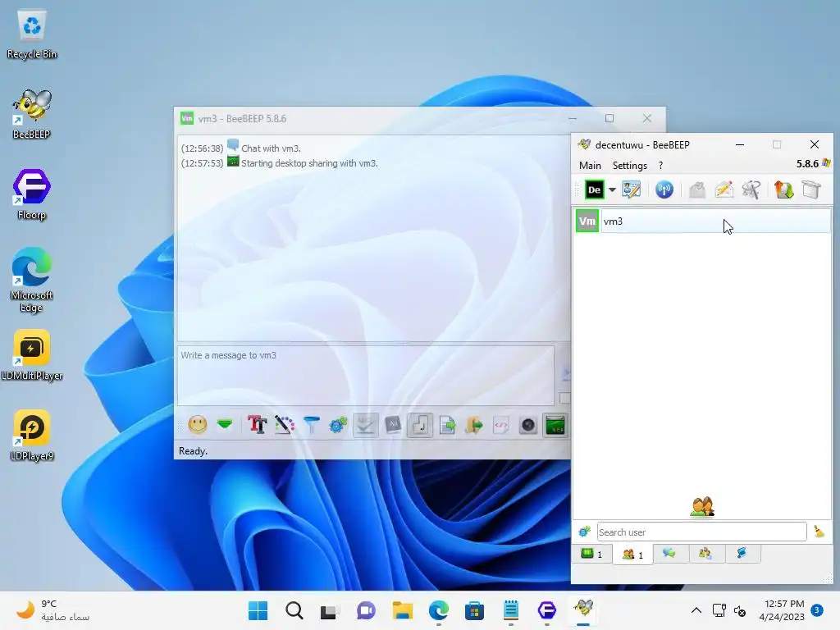Click the network tools wrench icon
Screen dimensions: 840x630
751,189
